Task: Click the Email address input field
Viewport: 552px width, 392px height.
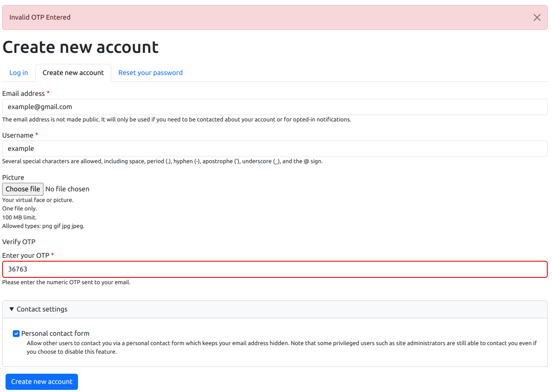Action: click(x=275, y=107)
